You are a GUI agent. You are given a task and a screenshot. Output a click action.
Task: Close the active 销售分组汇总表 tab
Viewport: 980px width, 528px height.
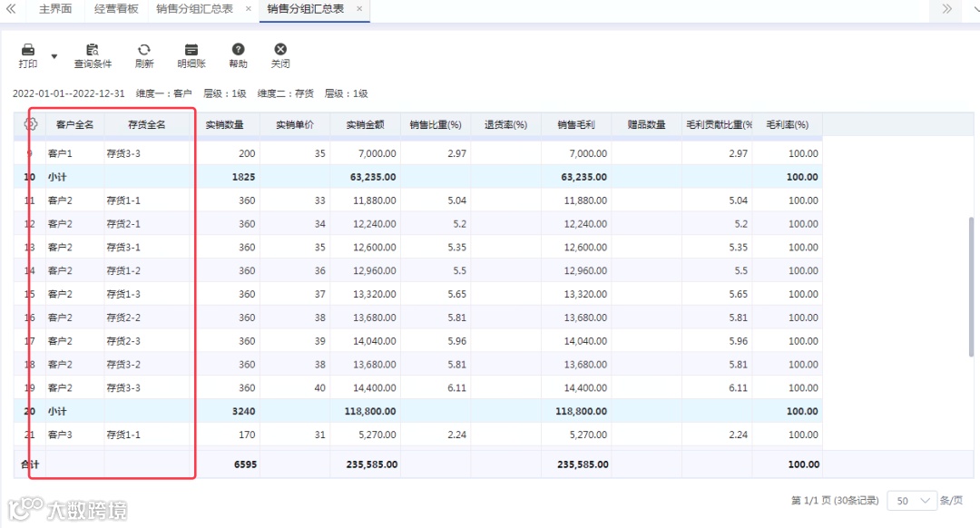point(359,9)
